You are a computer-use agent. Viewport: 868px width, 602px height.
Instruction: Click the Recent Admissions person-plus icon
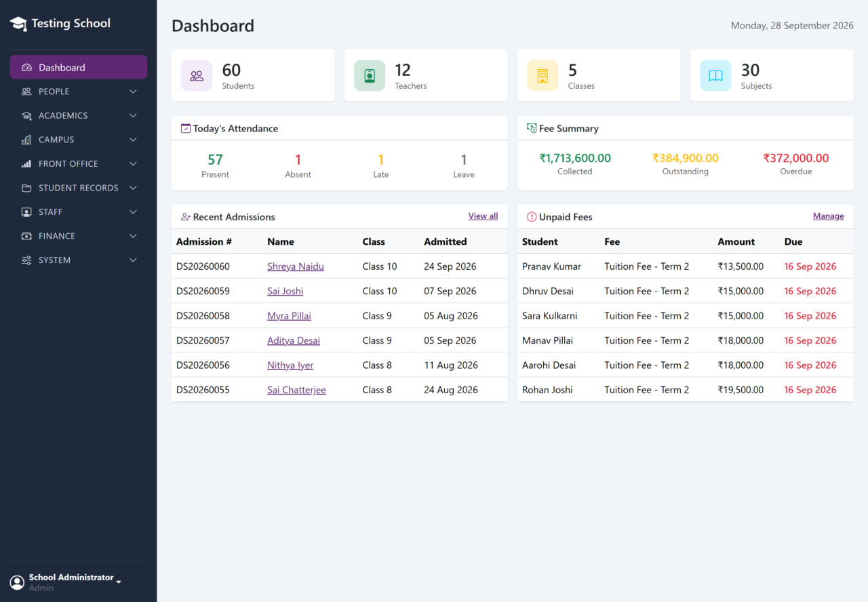pos(186,217)
